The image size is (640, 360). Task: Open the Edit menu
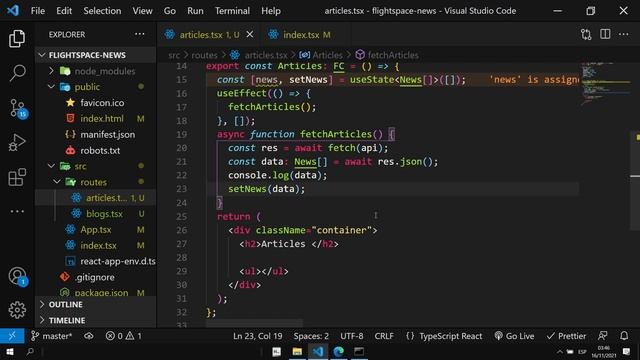[64, 11]
